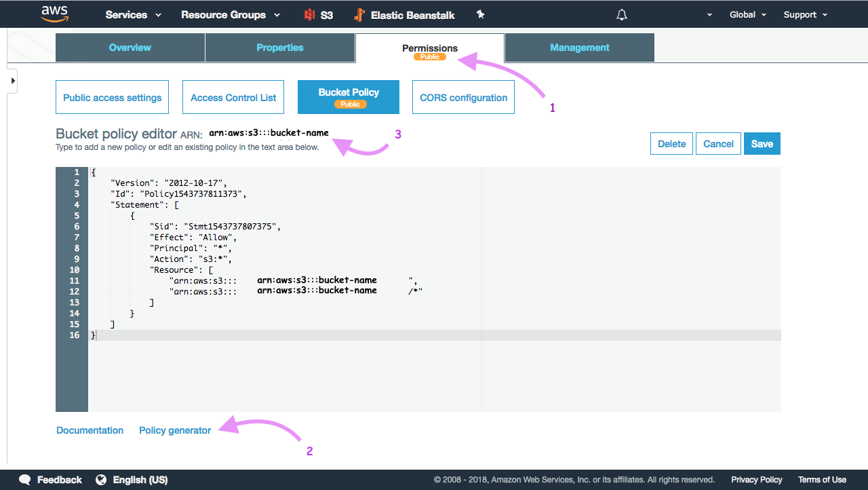Click the AWS logo to go home

(54, 14)
